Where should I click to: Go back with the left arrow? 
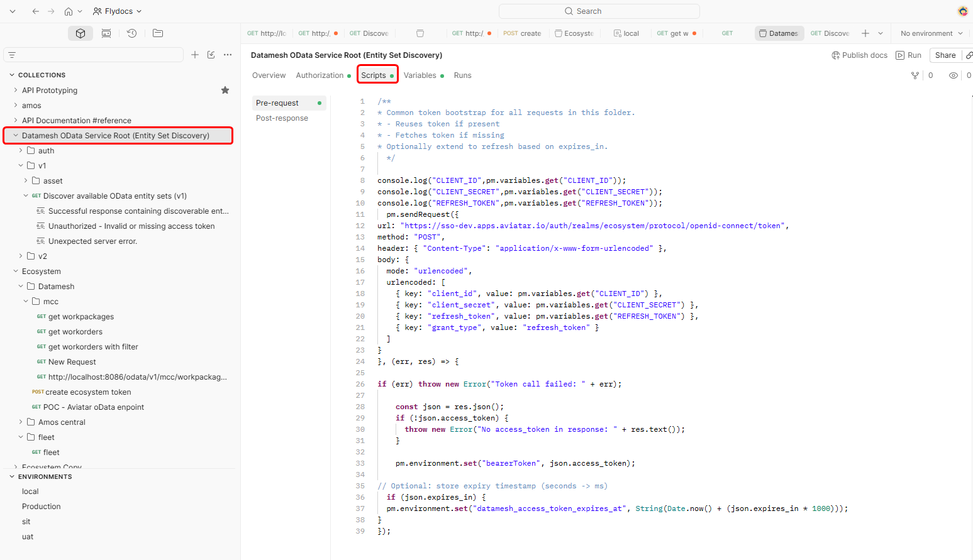click(x=36, y=11)
